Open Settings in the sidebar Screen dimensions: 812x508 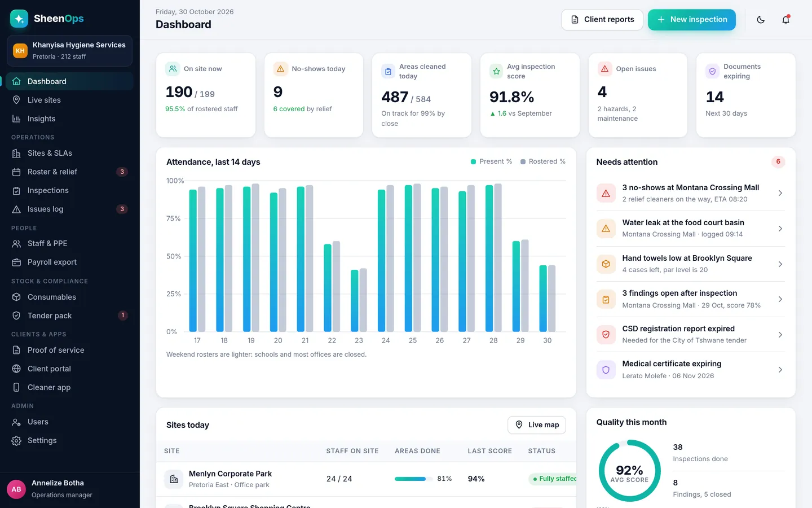pos(70,440)
